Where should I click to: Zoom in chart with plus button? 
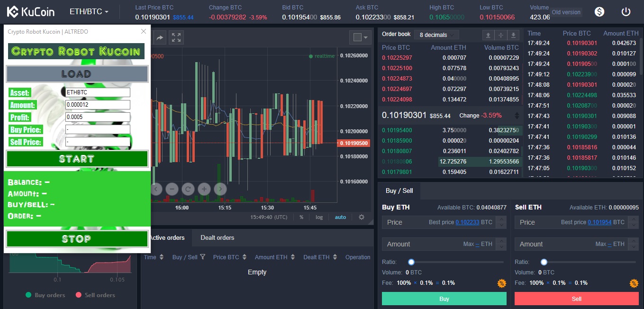point(204,189)
